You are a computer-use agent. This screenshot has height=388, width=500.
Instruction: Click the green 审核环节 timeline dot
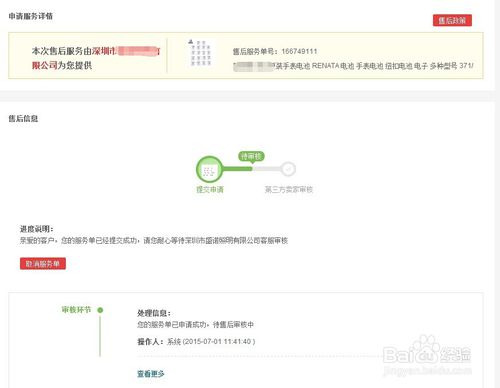[100, 310]
